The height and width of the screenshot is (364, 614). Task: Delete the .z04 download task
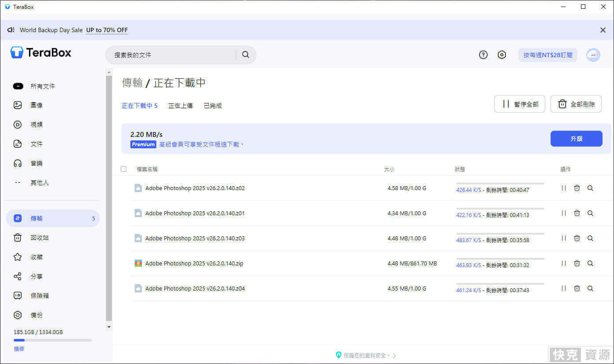click(x=577, y=288)
